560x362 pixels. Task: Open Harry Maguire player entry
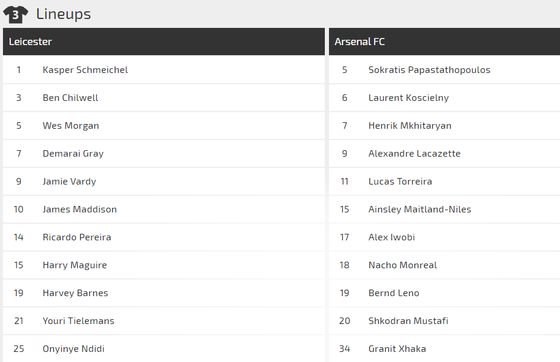pos(75,265)
